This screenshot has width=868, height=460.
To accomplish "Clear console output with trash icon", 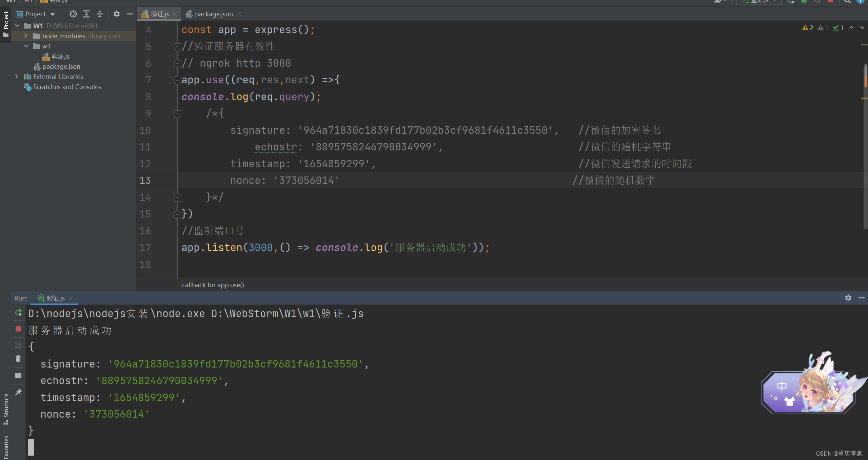I will pyautogui.click(x=18, y=358).
